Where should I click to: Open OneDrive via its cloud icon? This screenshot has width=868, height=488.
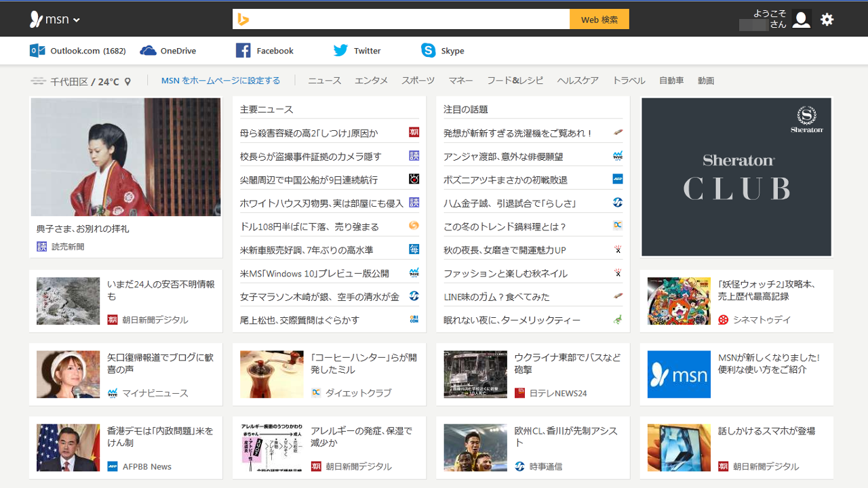(x=148, y=51)
